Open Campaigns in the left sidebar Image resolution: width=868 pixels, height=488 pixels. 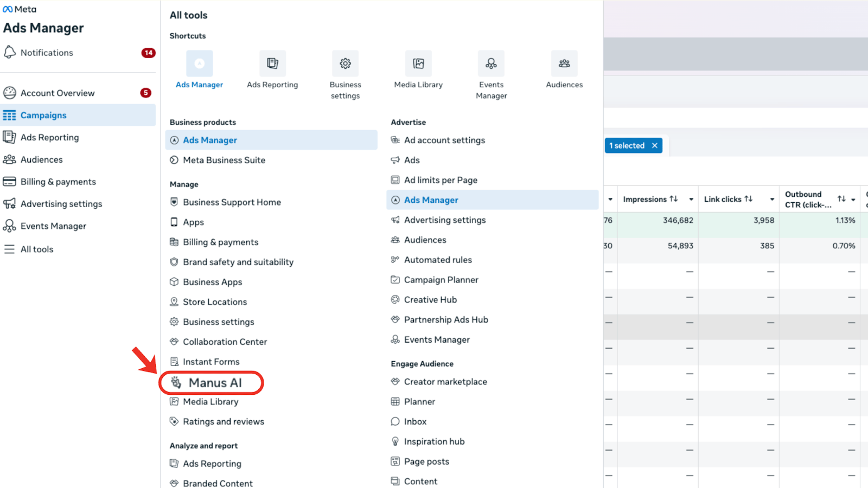(x=43, y=115)
